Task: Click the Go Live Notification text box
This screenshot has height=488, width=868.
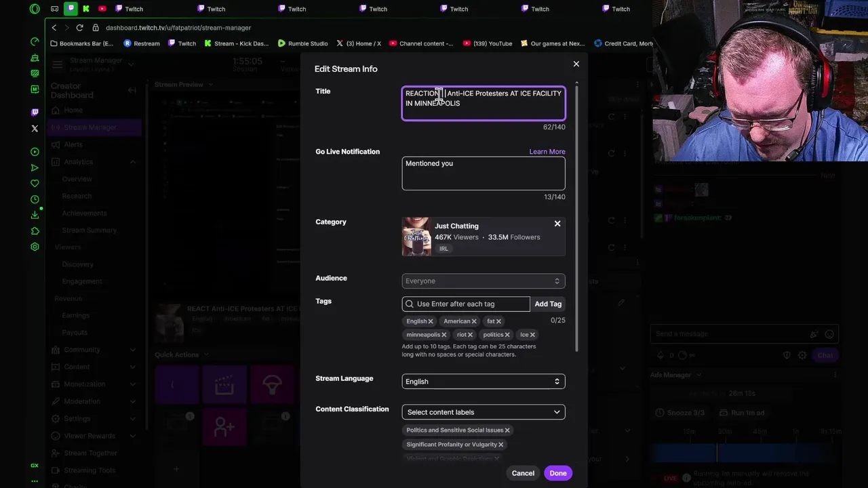Action: click(x=484, y=174)
